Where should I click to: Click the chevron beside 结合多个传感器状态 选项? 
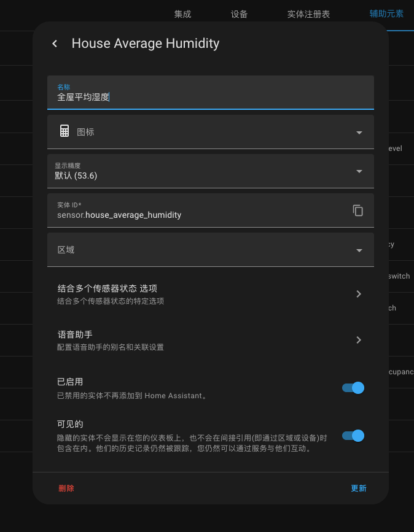[359, 294]
